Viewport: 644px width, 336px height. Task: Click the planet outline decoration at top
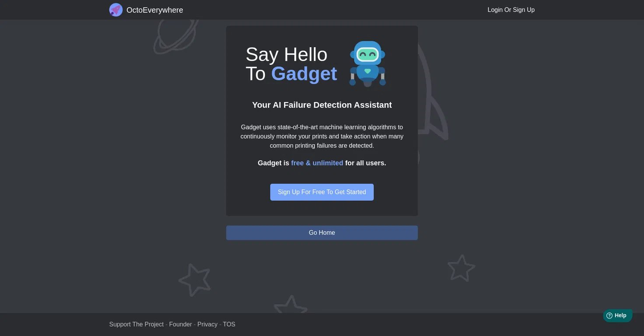tap(176, 37)
